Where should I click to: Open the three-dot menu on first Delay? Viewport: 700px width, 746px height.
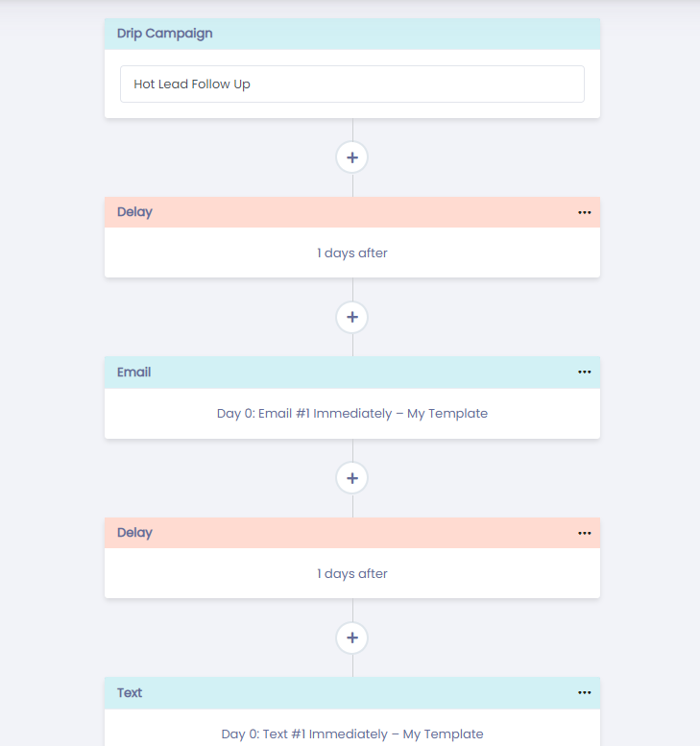[x=585, y=212]
